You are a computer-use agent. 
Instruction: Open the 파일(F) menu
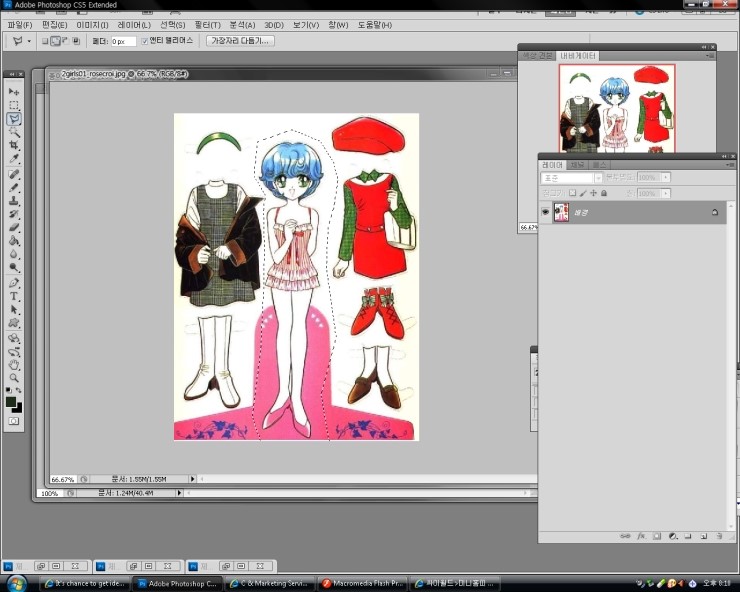tap(20, 25)
